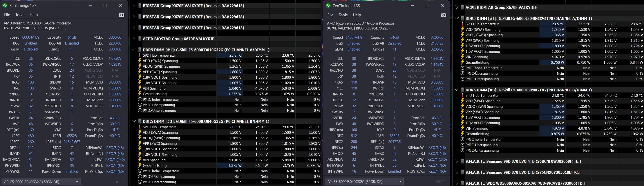Collapse DDR5 DIMM #1 group in left panel
Viewport: 644px width, 186px height.
134,50
